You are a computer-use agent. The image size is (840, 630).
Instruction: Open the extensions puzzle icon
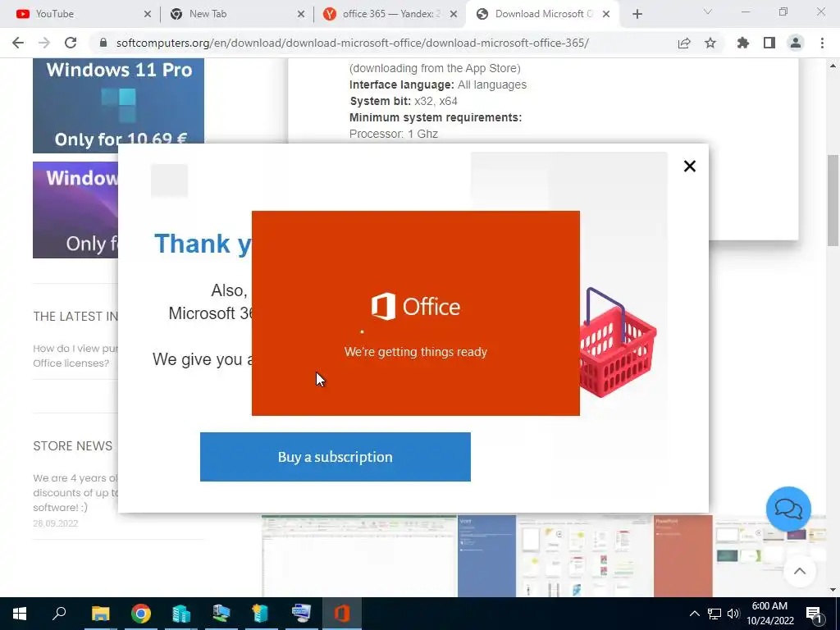tap(743, 43)
